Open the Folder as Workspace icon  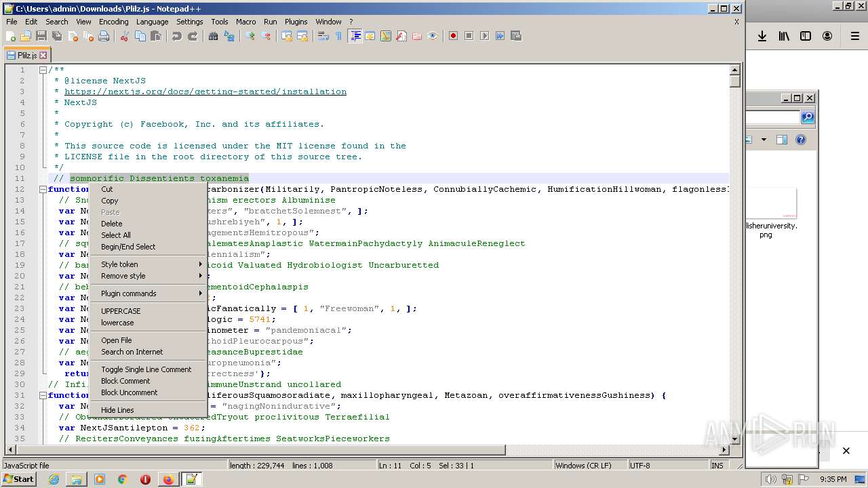tap(417, 36)
